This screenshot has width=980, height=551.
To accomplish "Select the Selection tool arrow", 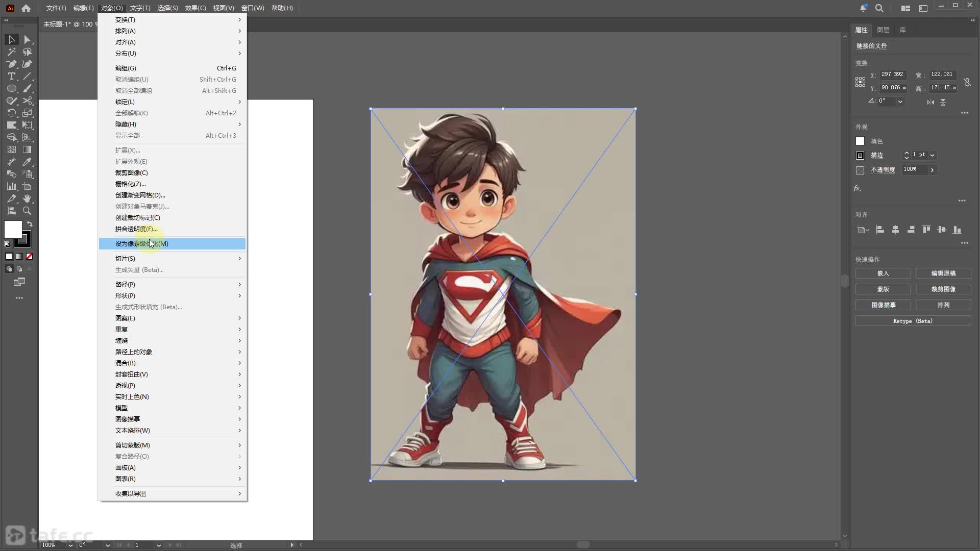I will 12,40.
